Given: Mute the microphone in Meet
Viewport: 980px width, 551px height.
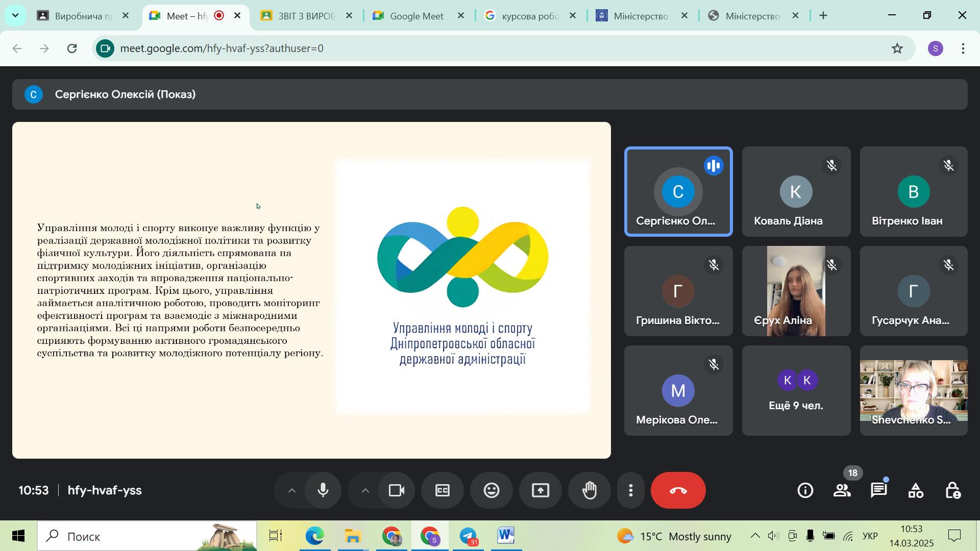Looking at the screenshot, I should (x=323, y=490).
